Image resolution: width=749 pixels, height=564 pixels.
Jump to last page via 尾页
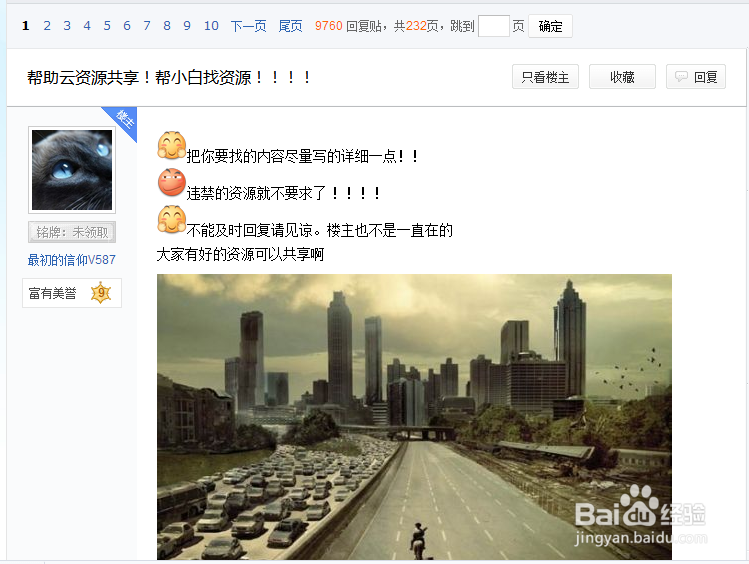[x=290, y=26]
